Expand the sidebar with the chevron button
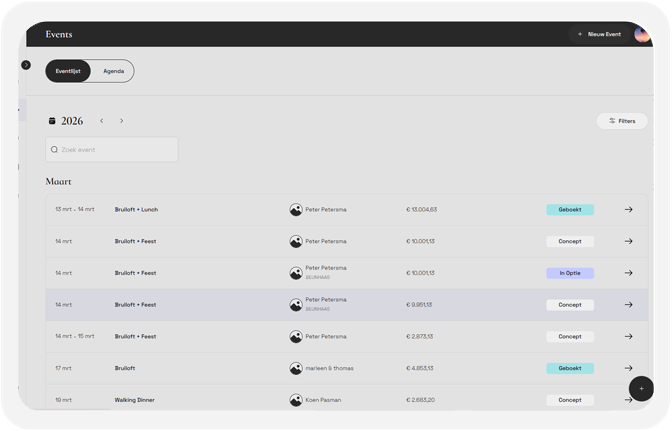672x431 pixels. coord(26,65)
